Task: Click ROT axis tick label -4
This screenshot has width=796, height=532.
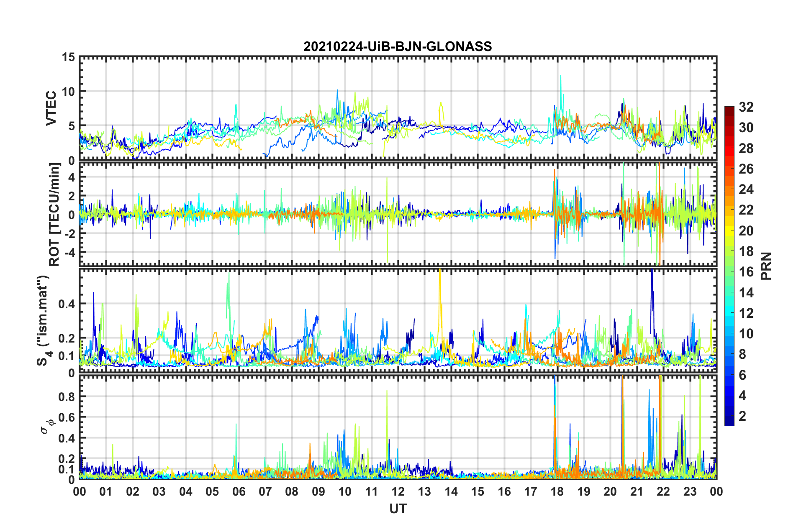Action: pyautogui.click(x=69, y=253)
